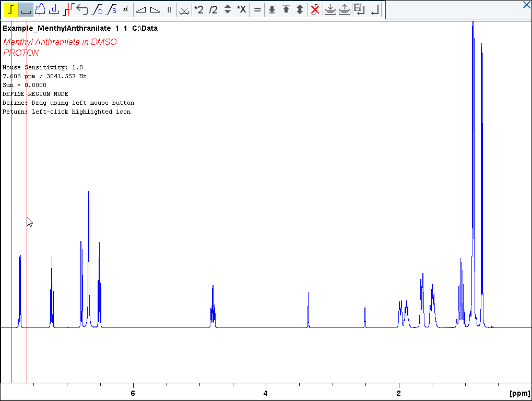The height and width of the screenshot is (401, 532).
Task: Click the two vertical bars icon
Action: 169,10
